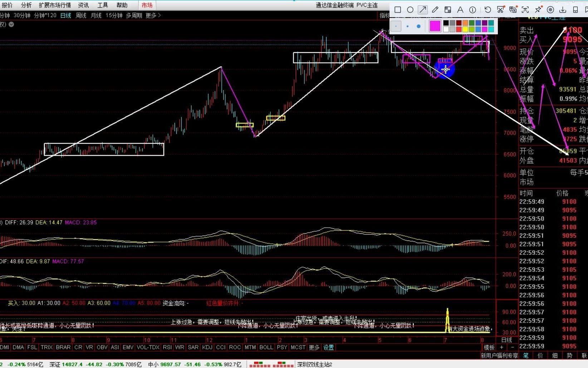Select the BOLL indicator tab
588x368 pixels.
pyautogui.click(x=266, y=347)
